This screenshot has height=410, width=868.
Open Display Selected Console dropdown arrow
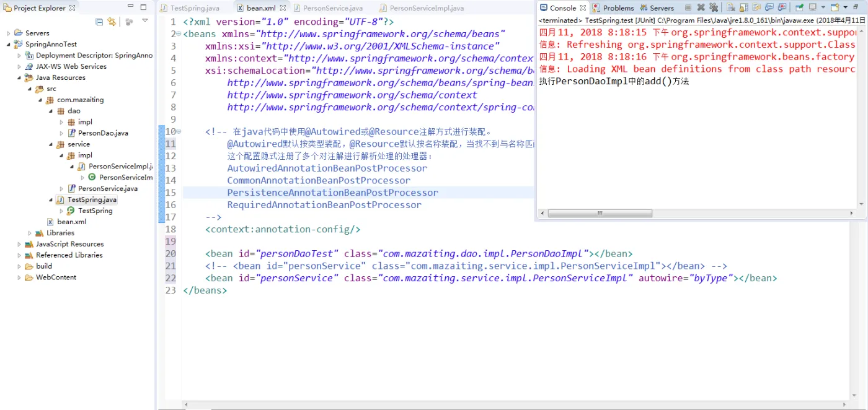[x=823, y=7]
